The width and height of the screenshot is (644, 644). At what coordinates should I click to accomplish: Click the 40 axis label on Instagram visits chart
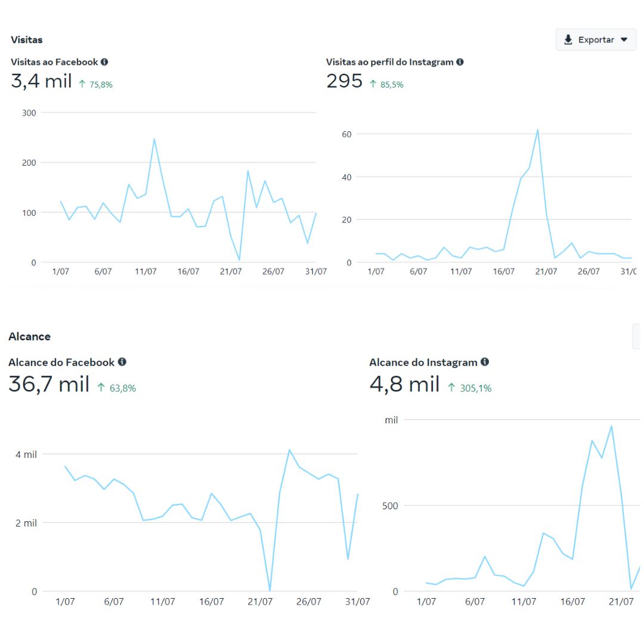(346, 178)
